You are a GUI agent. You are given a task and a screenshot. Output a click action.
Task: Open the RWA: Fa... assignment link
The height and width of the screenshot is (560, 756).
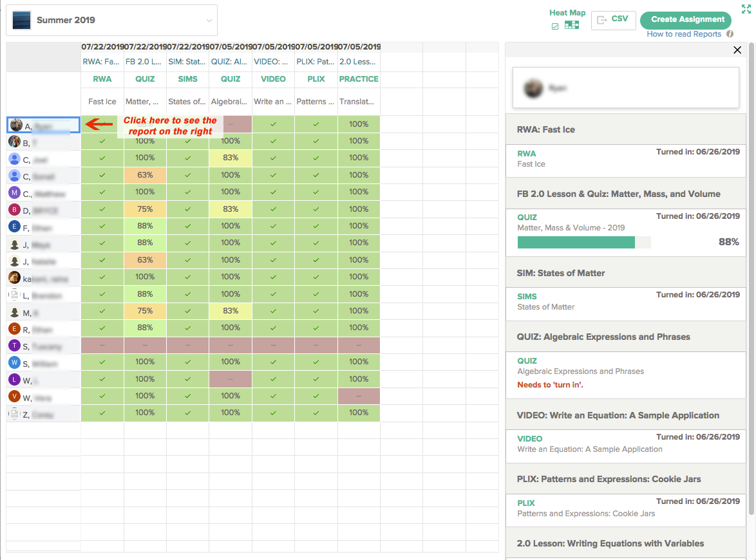click(101, 62)
